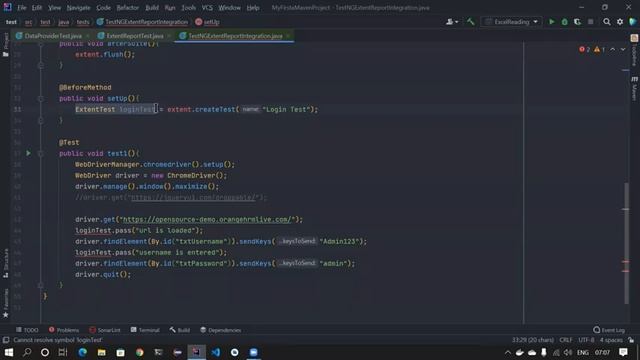Click 'tests' breadcrumb folder
Image resolution: width=640 pixels, height=360 pixels.
pos(83,22)
